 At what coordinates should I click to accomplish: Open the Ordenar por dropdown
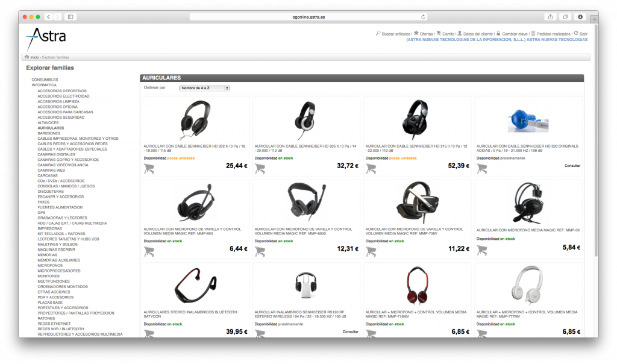coord(204,88)
